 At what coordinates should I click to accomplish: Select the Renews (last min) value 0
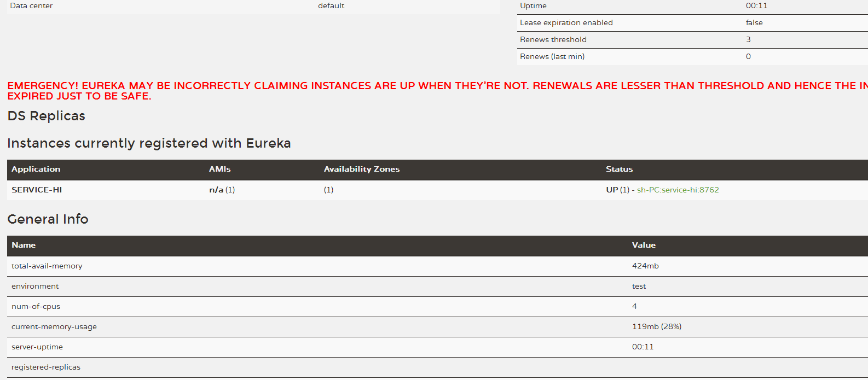point(748,56)
